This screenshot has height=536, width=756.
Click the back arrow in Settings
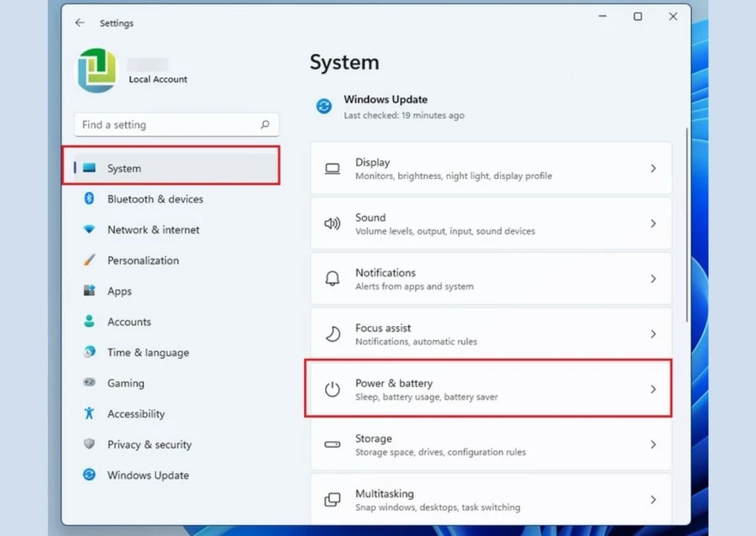pos(80,23)
